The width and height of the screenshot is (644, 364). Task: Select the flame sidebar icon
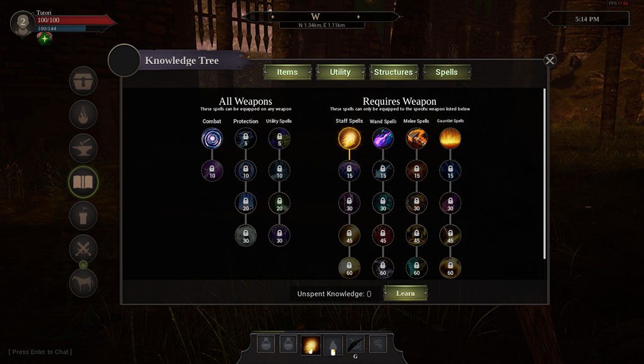point(84,115)
